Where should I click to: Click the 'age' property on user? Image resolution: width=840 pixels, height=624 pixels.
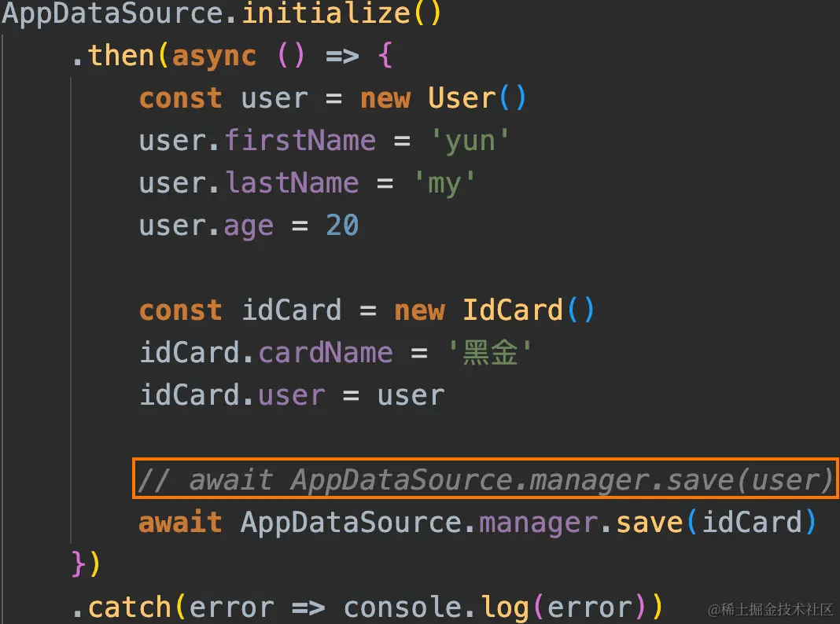(x=249, y=227)
